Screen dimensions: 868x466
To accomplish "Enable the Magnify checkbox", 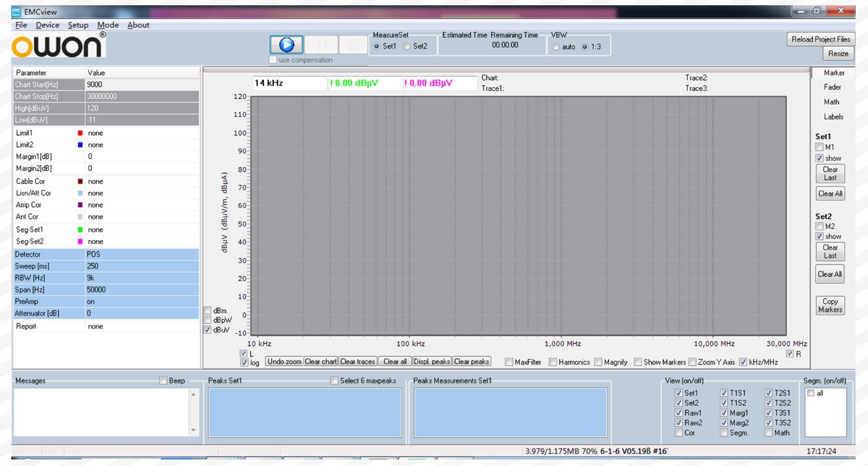I will pos(598,362).
